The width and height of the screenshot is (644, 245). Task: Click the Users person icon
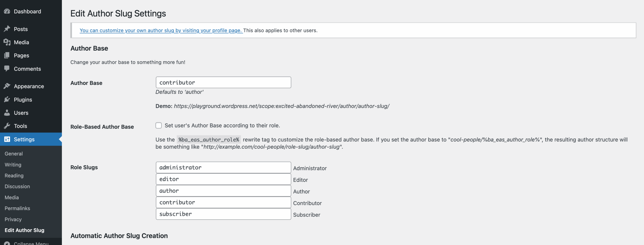[x=7, y=113]
